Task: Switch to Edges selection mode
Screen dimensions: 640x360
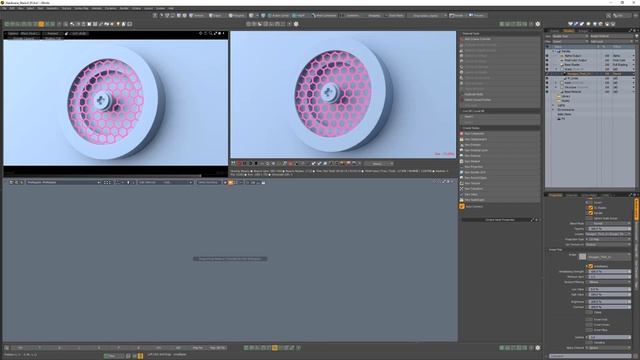Action: click(x=215, y=16)
